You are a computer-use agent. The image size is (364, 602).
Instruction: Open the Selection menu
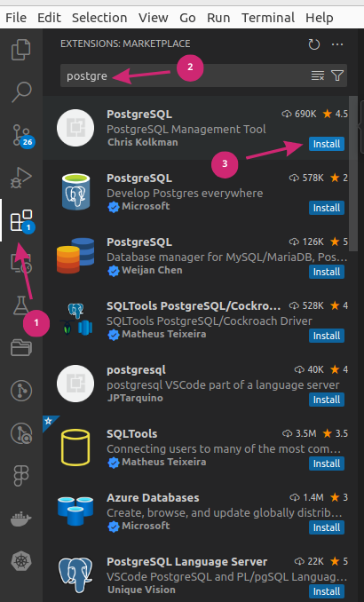click(99, 18)
